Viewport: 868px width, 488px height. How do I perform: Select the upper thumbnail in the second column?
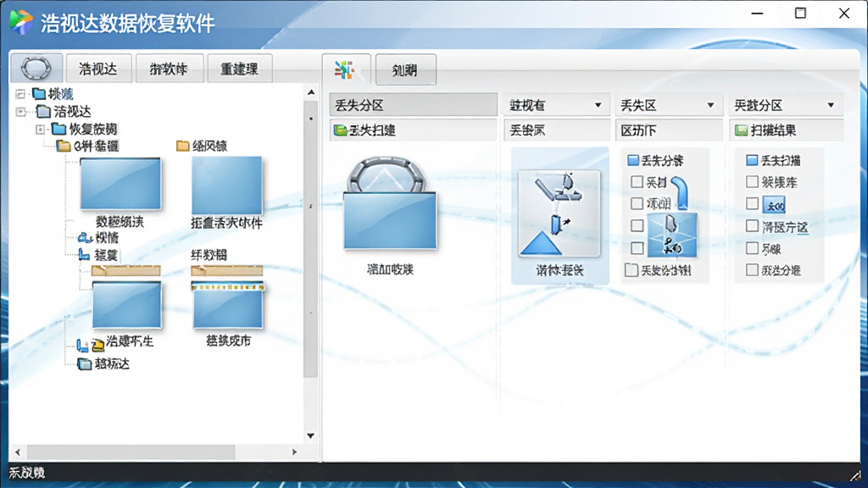click(227, 186)
